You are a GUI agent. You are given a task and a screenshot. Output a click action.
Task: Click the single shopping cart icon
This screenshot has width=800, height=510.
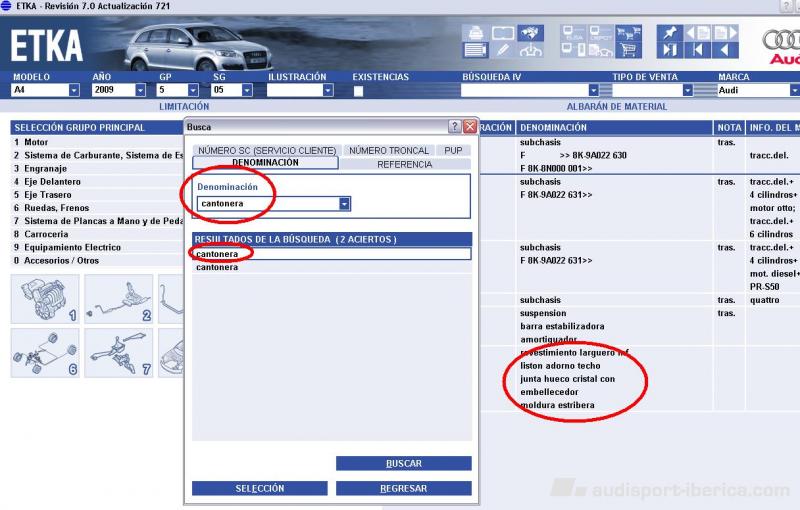(x=628, y=50)
